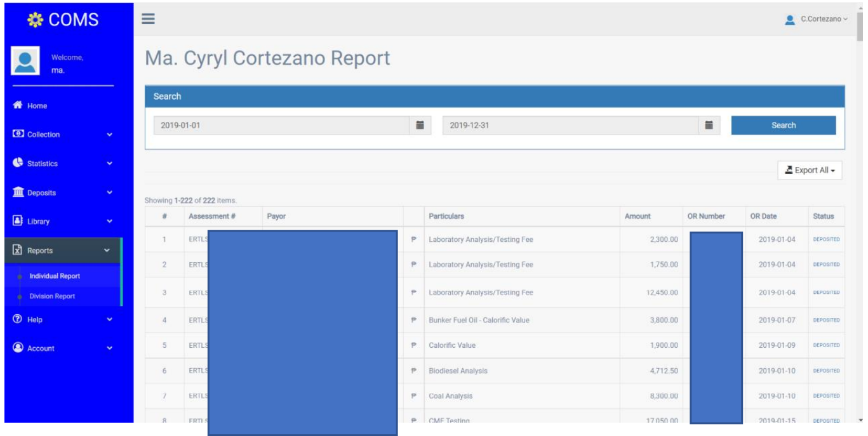
Task: Click the Collection money icon in the sidebar
Action: [17, 135]
